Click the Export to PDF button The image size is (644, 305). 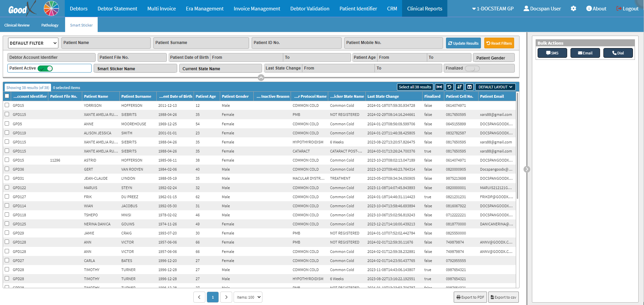tap(470, 297)
